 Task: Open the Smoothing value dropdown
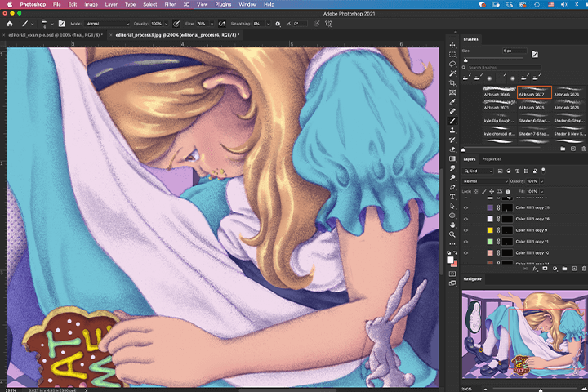point(268,24)
